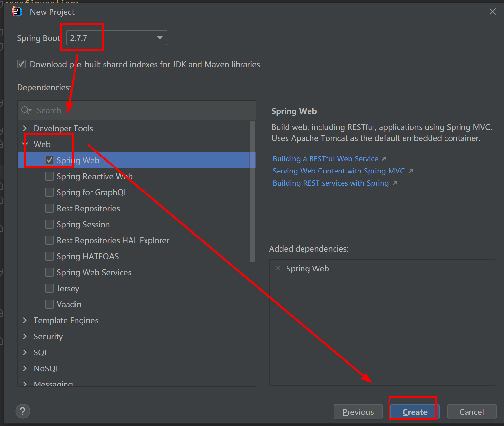The height and width of the screenshot is (426, 504).
Task: Select the Template Engines tree label
Action: coord(66,320)
